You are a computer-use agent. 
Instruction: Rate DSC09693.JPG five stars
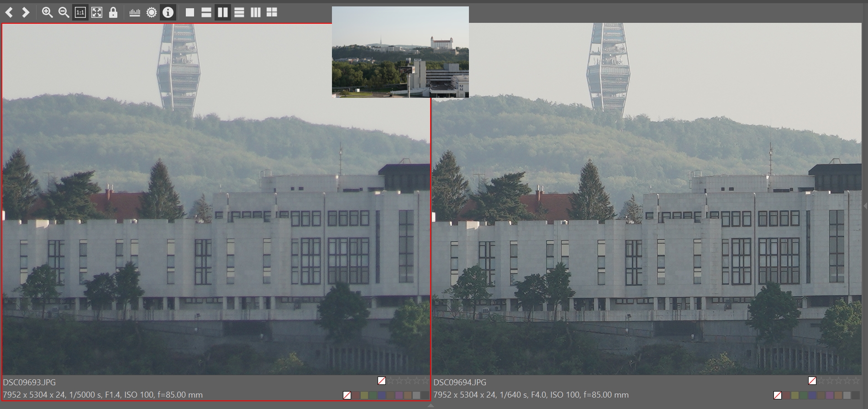coord(426,381)
